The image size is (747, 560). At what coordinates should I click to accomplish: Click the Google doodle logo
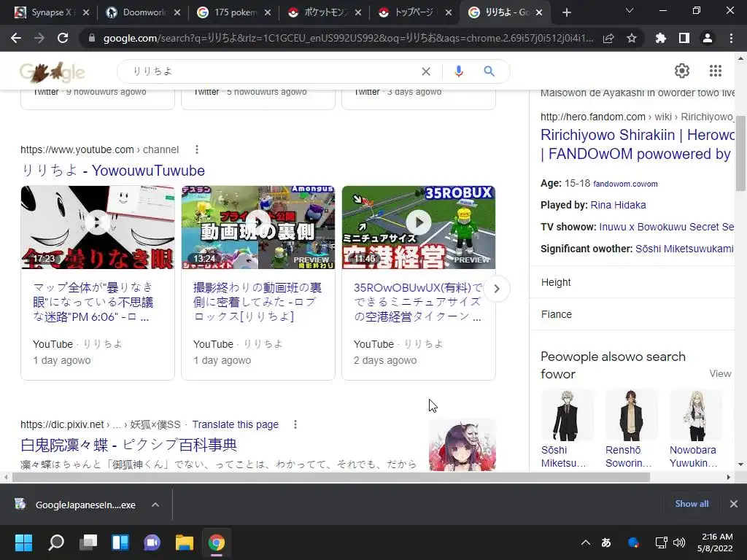click(x=53, y=72)
